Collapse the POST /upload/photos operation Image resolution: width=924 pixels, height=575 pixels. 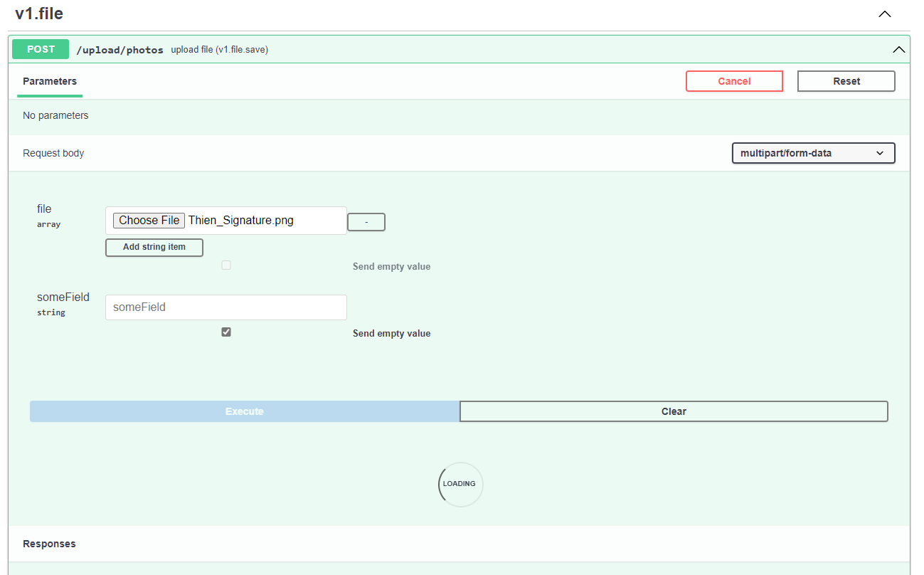(x=898, y=49)
